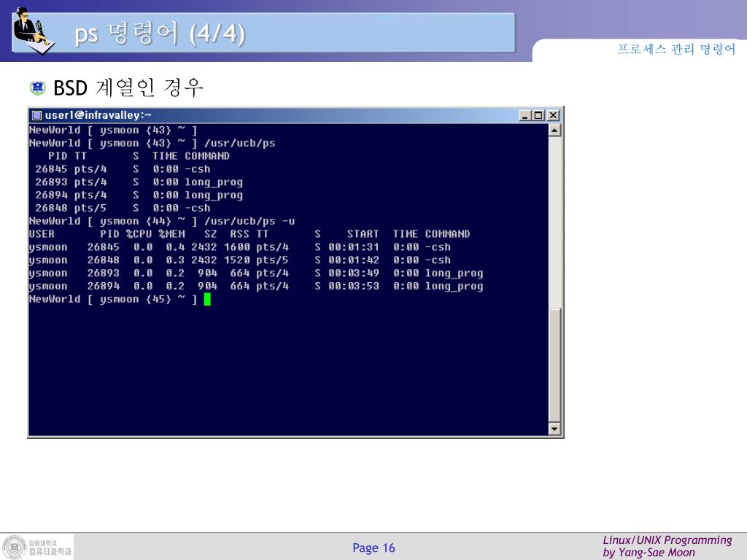
Task: Click the %MEM value 0.4
Action: pyautogui.click(x=175, y=247)
